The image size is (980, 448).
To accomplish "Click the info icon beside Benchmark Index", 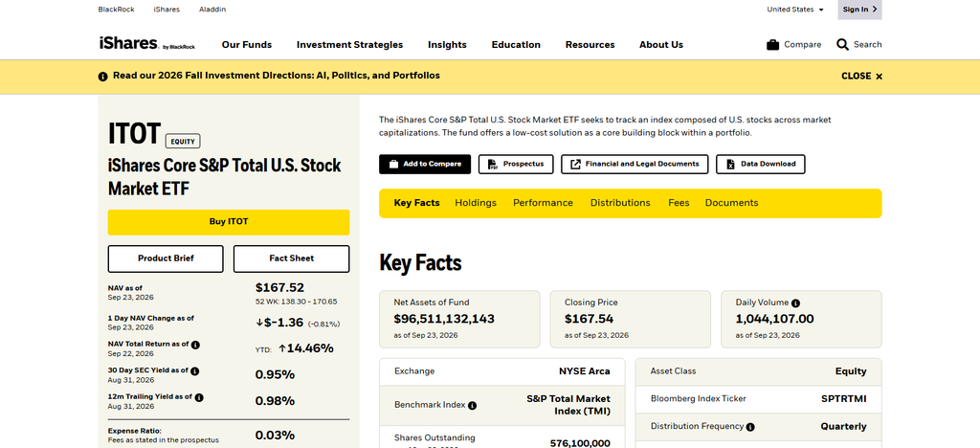I will tap(472, 405).
